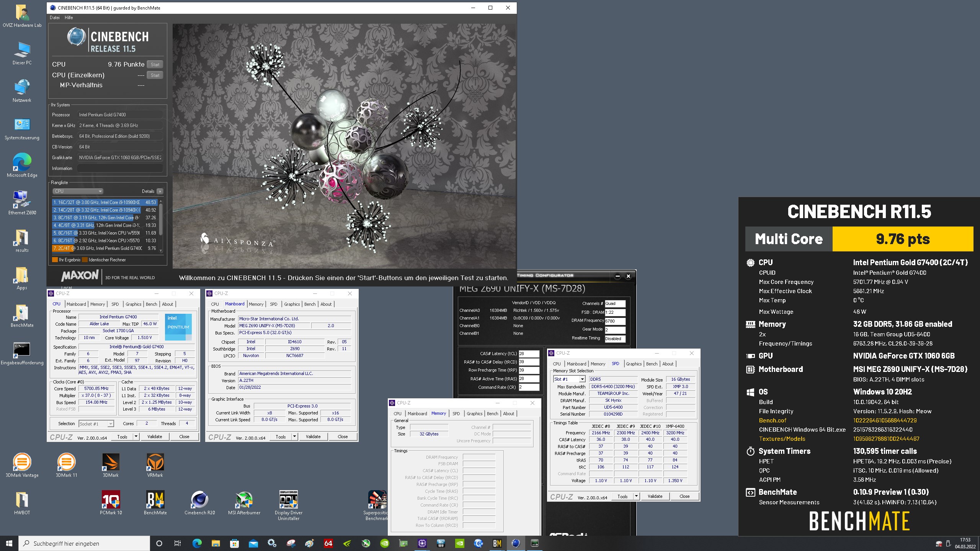Viewport: 980px width, 551px height.
Task: Open the Netzwerk desktop icon
Action: click(22, 91)
